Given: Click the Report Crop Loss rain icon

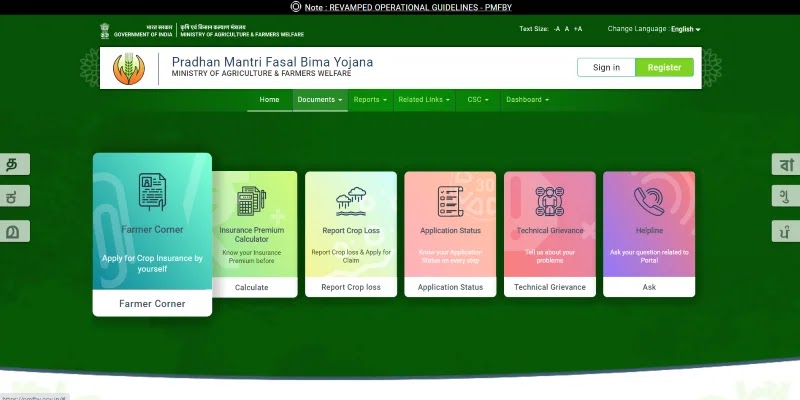Looking at the screenshot, I should click(351, 201).
